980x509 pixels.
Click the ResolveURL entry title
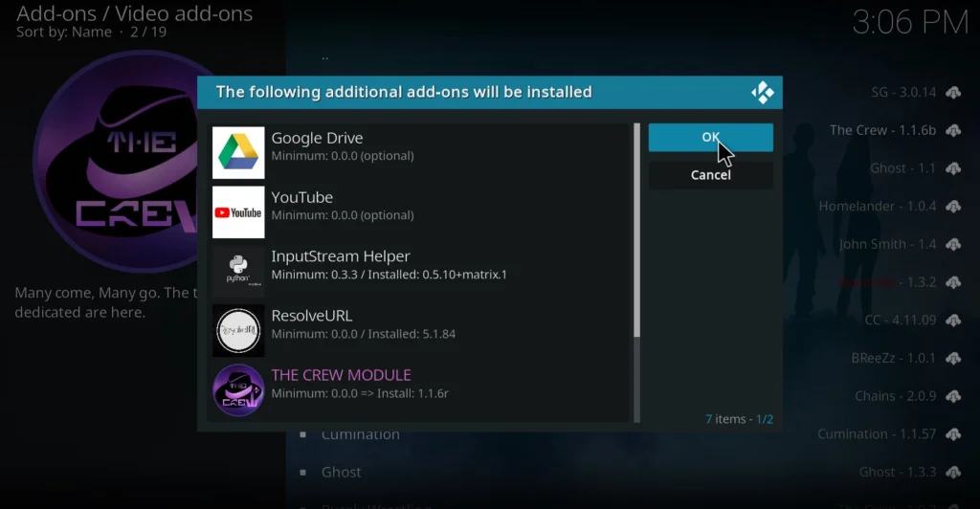point(312,316)
